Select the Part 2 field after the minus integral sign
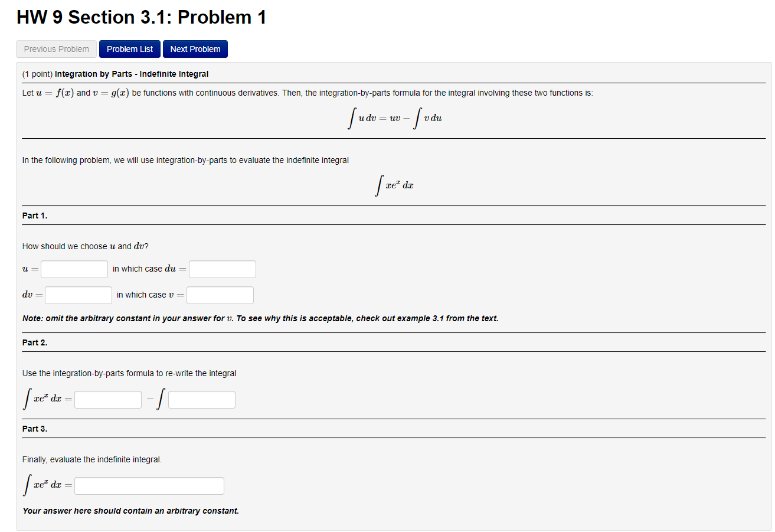Image resolution: width=775 pixels, height=532 pixels. pos(202,400)
